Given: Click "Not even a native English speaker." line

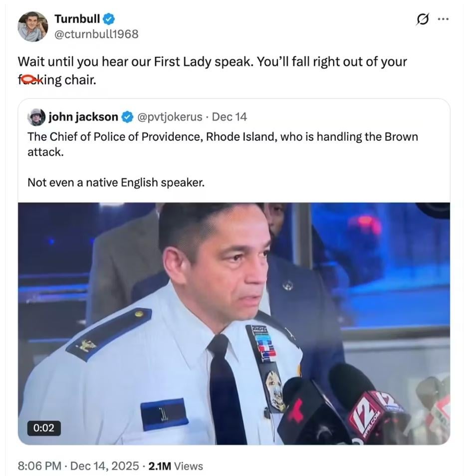Looking at the screenshot, I should point(116,182).
